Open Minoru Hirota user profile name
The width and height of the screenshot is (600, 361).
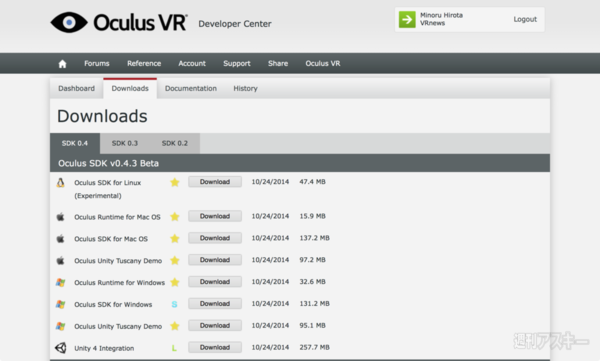[441, 15]
